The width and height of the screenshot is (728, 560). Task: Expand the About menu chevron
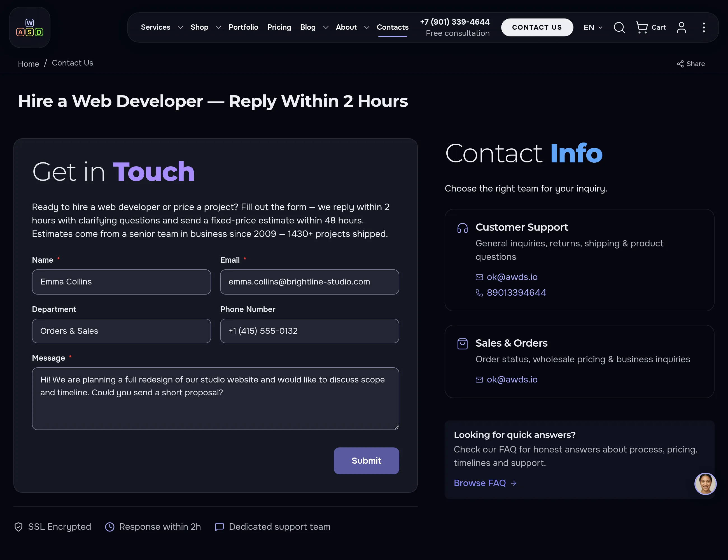coord(367,27)
